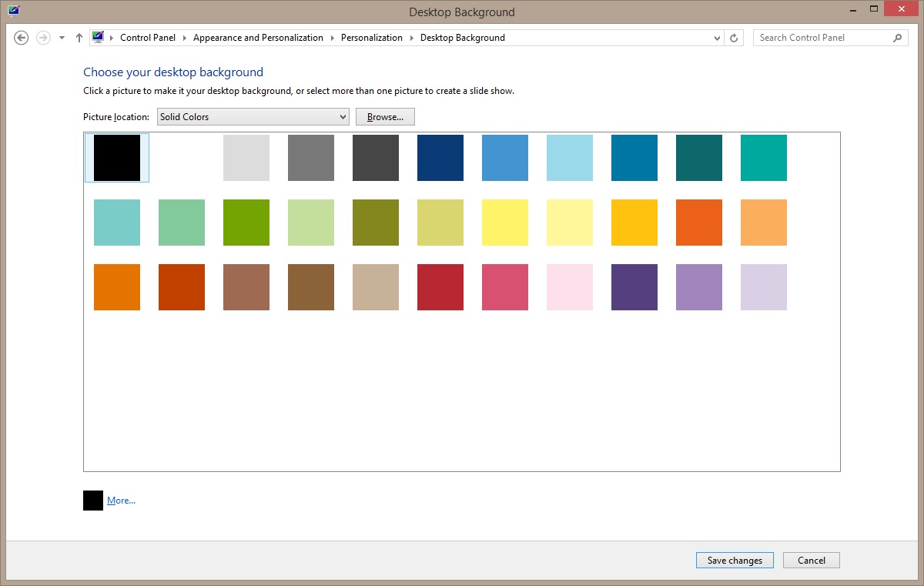Expand the Picture location dropdown
The width and height of the screenshot is (924, 586).
343,117
